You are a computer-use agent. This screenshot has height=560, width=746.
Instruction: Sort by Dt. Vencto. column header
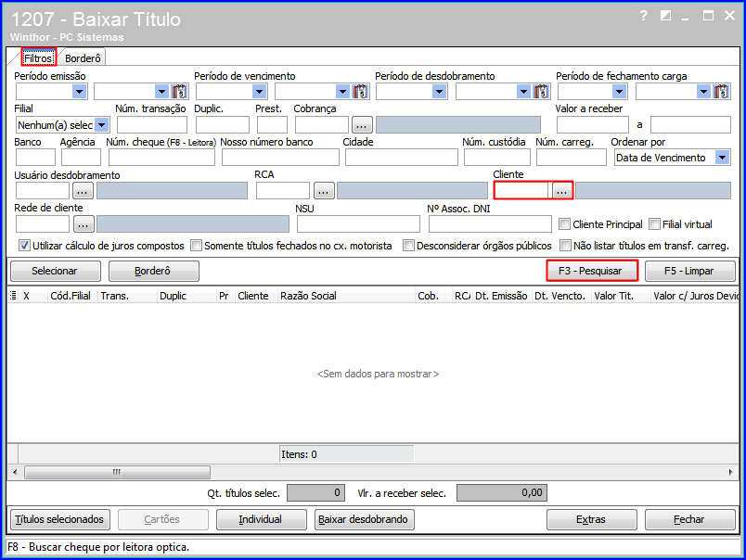pyautogui.click(x=560, y=296)
